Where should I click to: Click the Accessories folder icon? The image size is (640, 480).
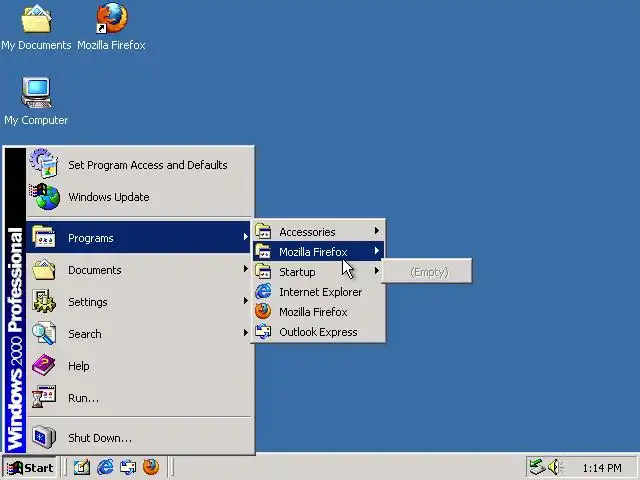click(x=263, y=231)
